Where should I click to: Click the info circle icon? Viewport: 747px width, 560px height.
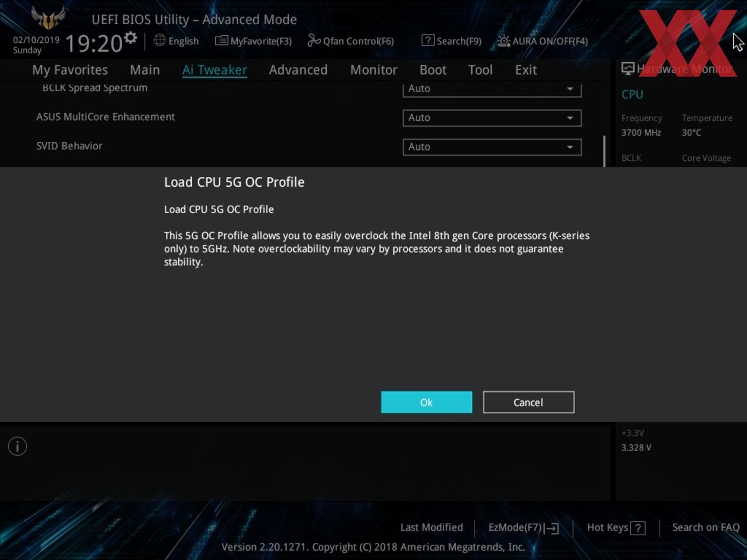pyautogui.click(x=18, y=446)
